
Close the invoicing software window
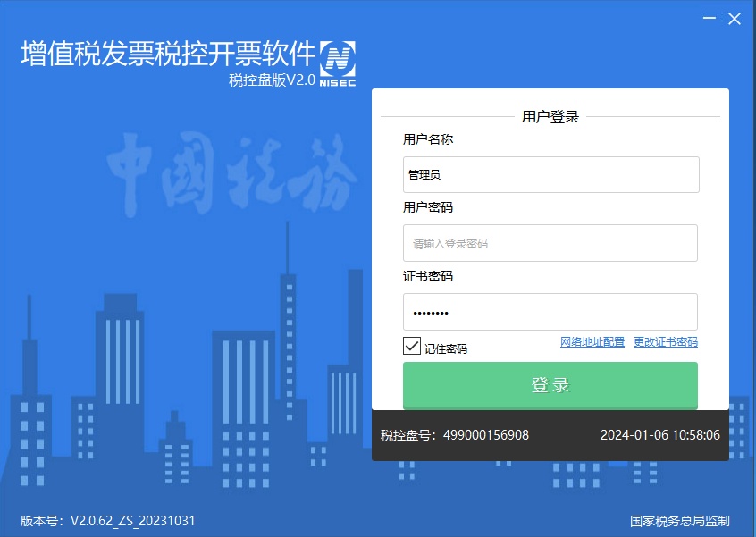pos(735,18)
